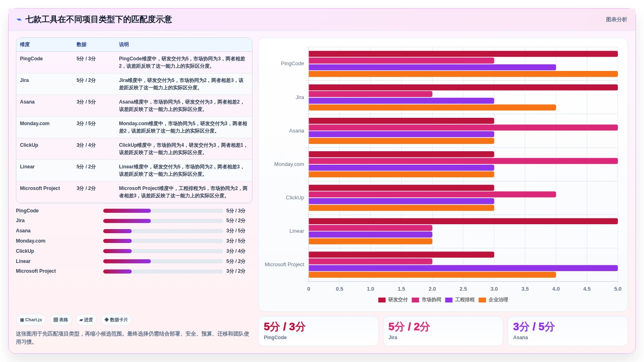Screen dimensions: 644x362
Task: Click Asana progress bar
Action: [163, 231]
